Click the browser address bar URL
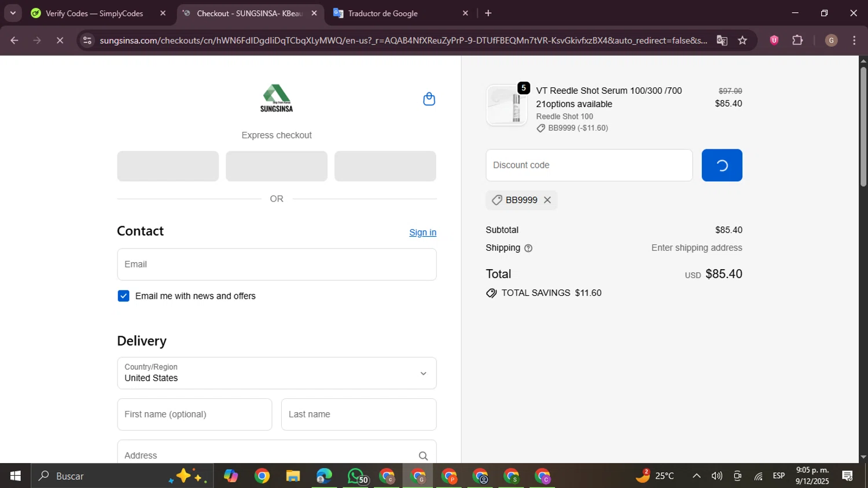 pyautogui.click(x=403, y=41)
